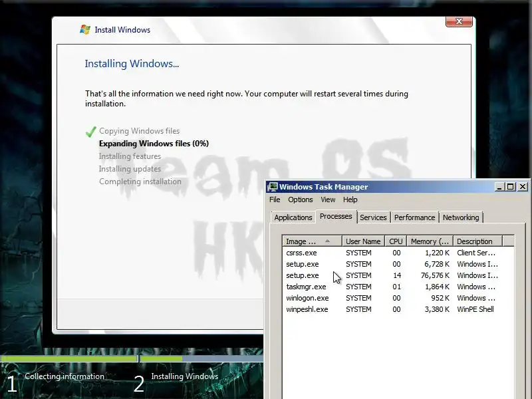532x399 pixels.
Task: Open the File menu in Task Manager
Action: [275, 199]
